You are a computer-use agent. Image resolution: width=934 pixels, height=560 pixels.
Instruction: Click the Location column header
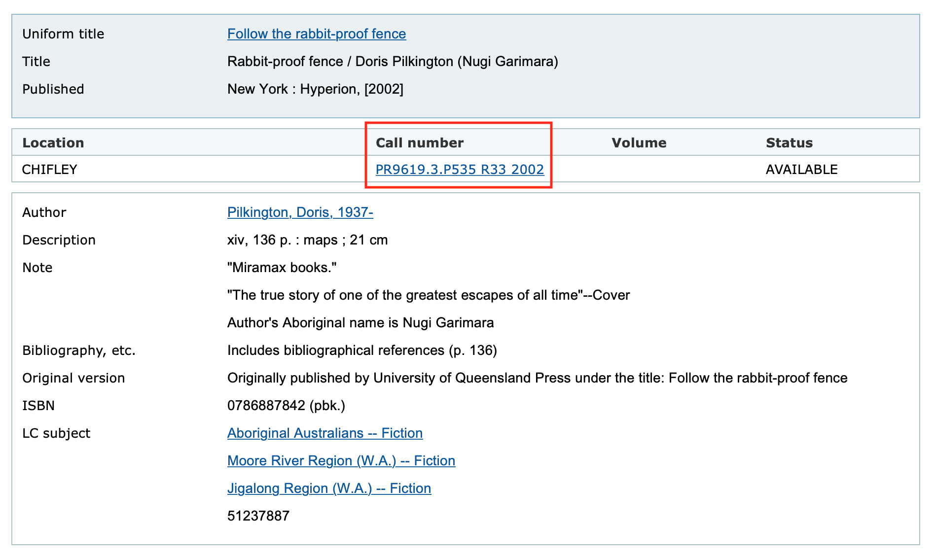click(53, 142)
